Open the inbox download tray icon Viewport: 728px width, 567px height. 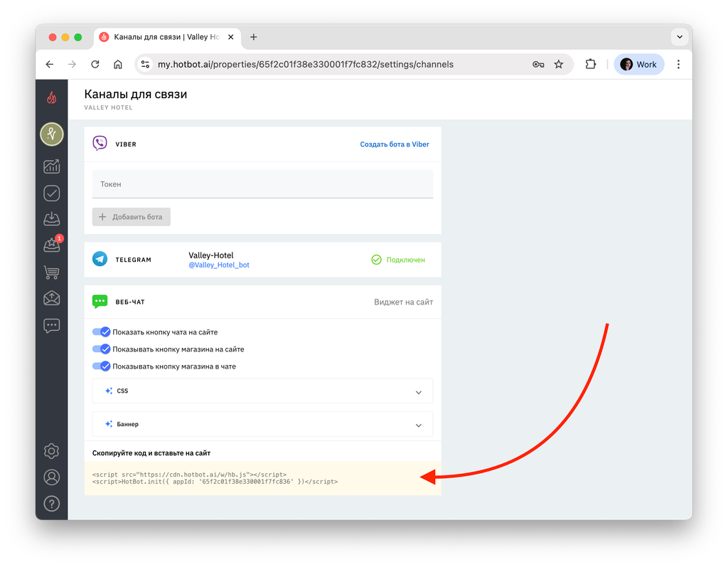[x=51, y=219]
